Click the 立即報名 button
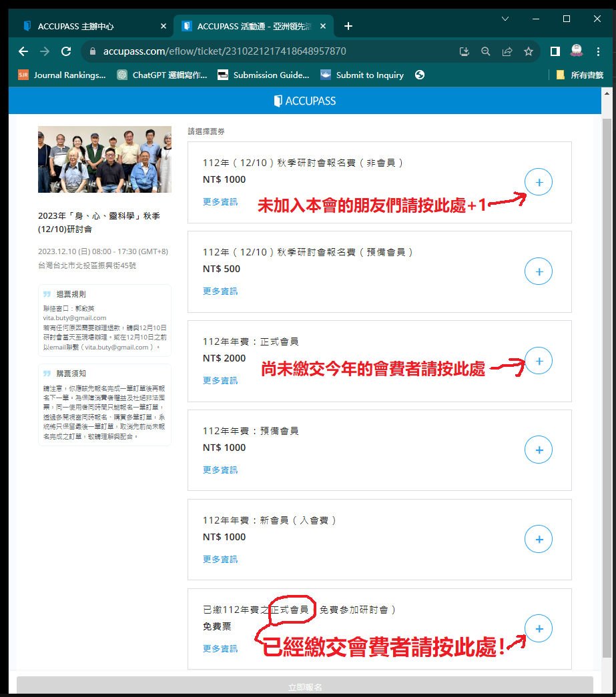Screen dimensions: 616x697 (x=304, y=686)
